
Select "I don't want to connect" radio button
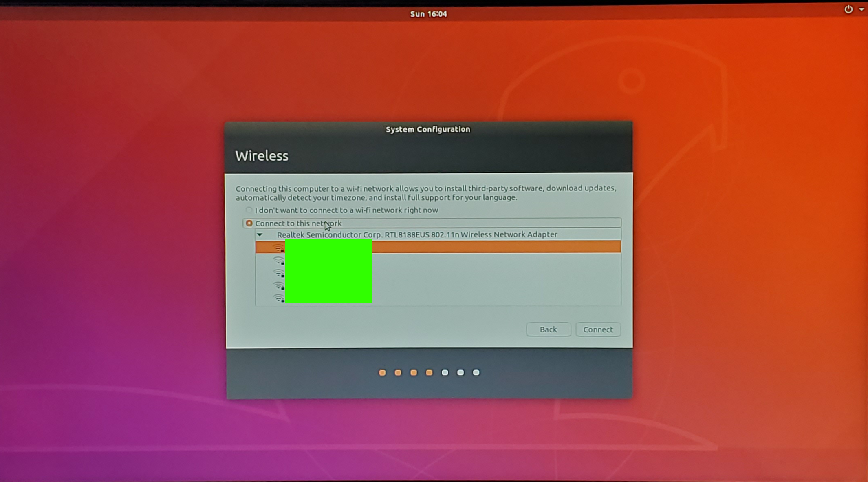click(x=249, y=210)
